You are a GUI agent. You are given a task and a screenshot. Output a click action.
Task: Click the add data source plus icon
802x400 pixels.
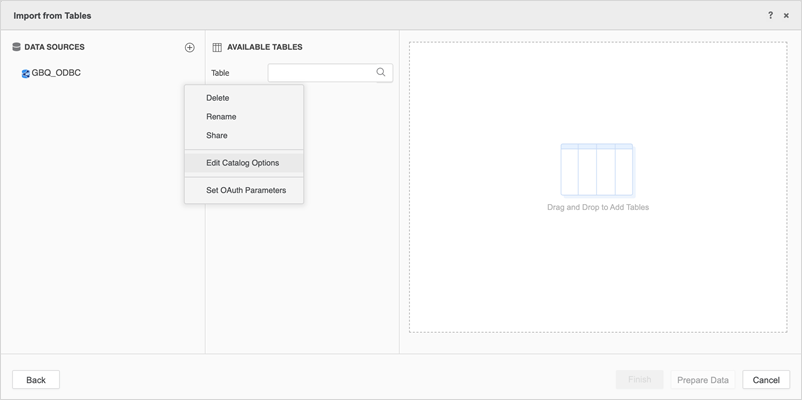pyautogui.click(x=190, y=47)
